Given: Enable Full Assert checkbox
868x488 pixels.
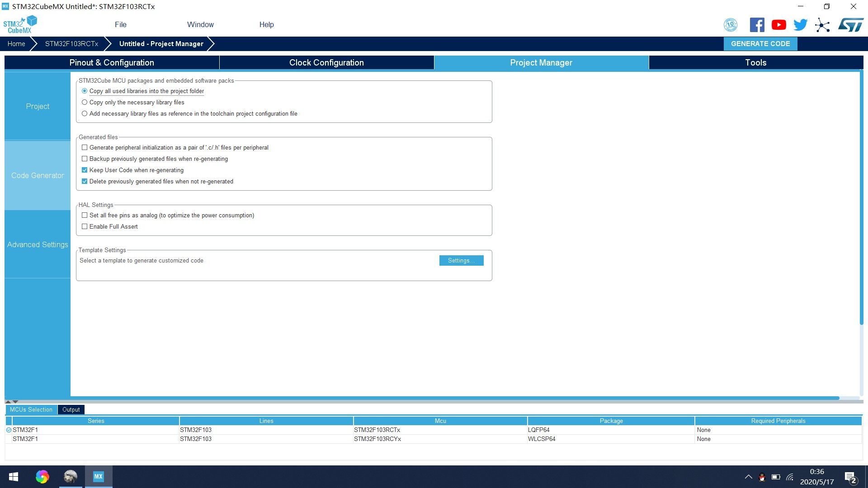Looking at the screenshot, I should (85, 227).
